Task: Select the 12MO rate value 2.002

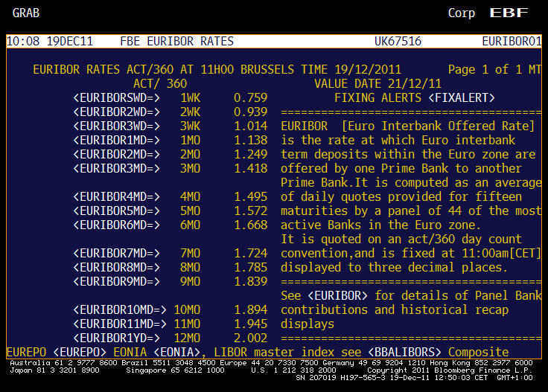Action: tap(251, 338)
